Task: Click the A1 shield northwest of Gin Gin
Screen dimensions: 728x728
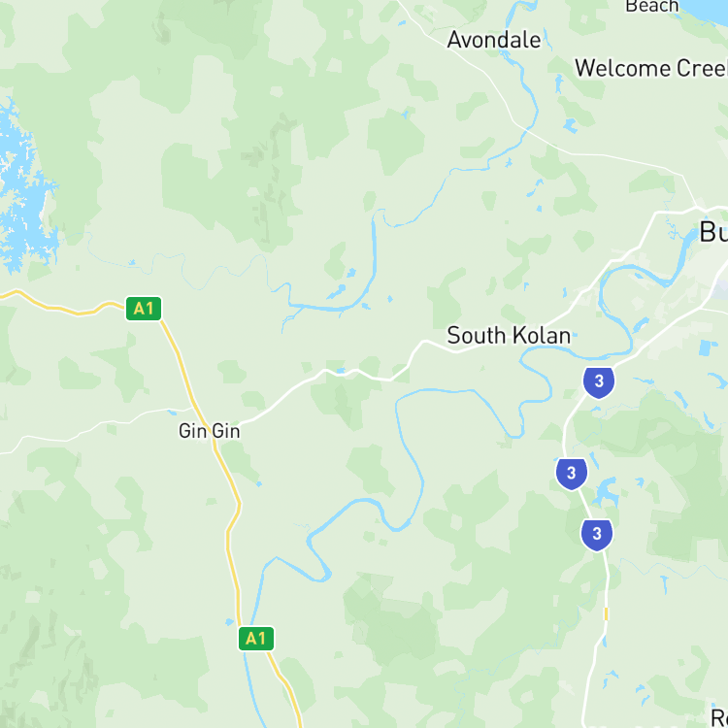Action: [144, 309]
